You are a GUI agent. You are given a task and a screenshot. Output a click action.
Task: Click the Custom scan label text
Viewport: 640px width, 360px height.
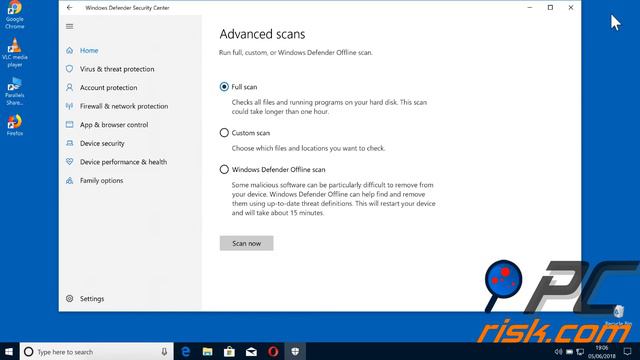(251, 133)
